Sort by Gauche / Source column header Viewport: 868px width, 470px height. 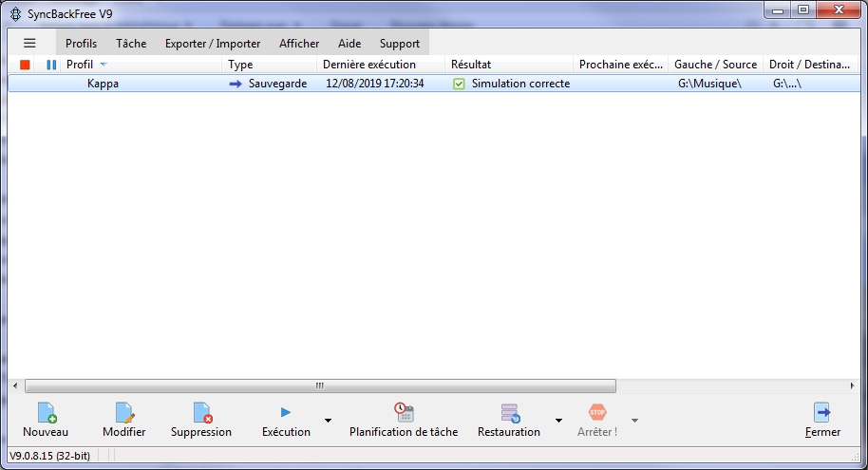(716, 65)
